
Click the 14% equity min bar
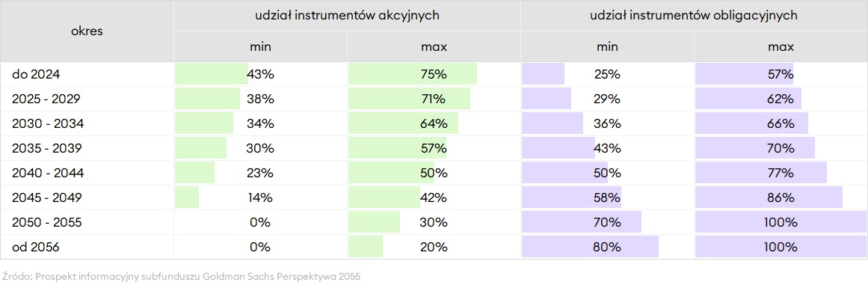pos(187,197)
